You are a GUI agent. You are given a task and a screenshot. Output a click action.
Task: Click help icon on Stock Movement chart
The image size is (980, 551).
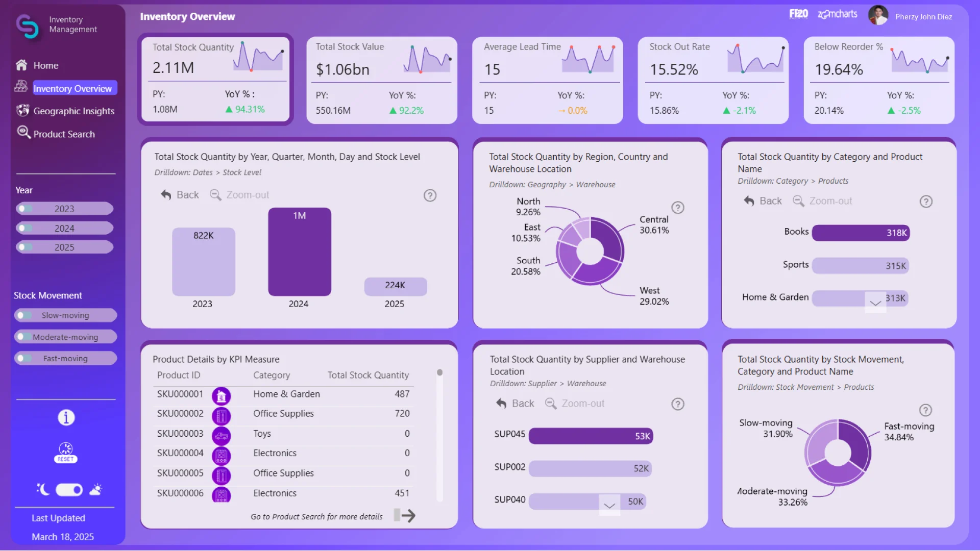click(925, 410)
